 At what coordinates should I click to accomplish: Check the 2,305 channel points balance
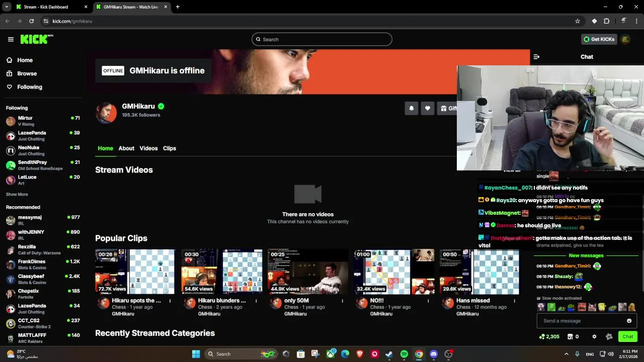tap(549, 336)
